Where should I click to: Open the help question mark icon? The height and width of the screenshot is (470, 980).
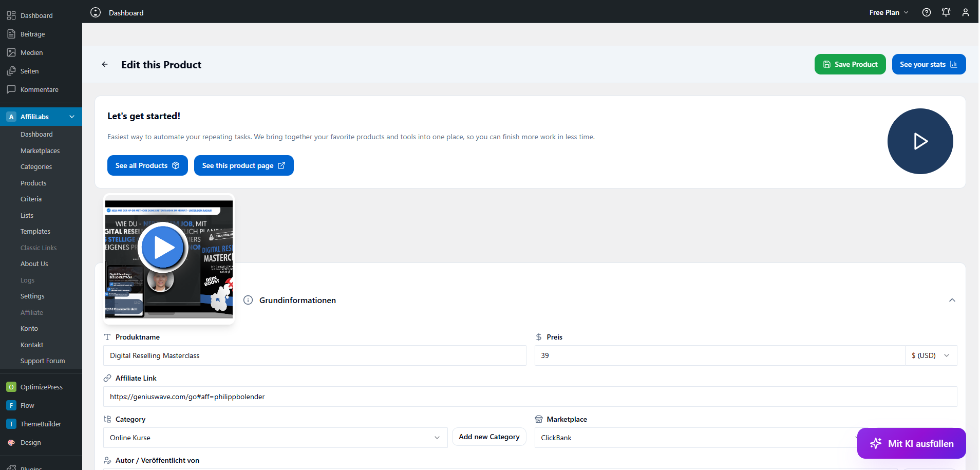tap(926, 12)
